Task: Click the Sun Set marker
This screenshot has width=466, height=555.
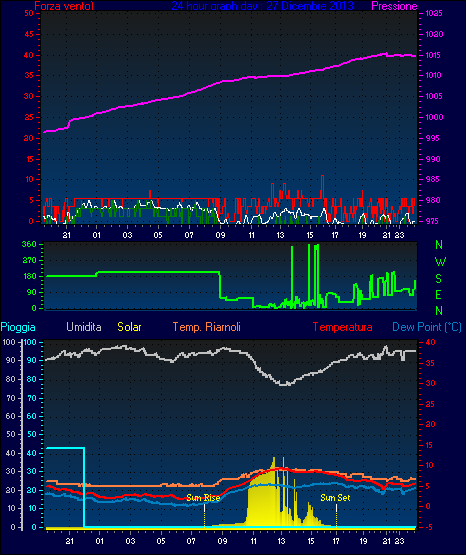Action: click(x=335, y=498)
